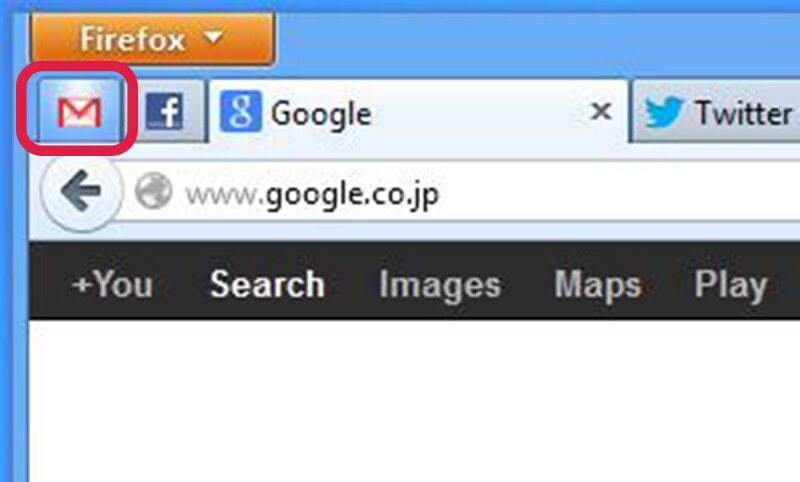Open the pinned Gmail tab
This screenshot has width=800, height=482.
pos(80,110)
